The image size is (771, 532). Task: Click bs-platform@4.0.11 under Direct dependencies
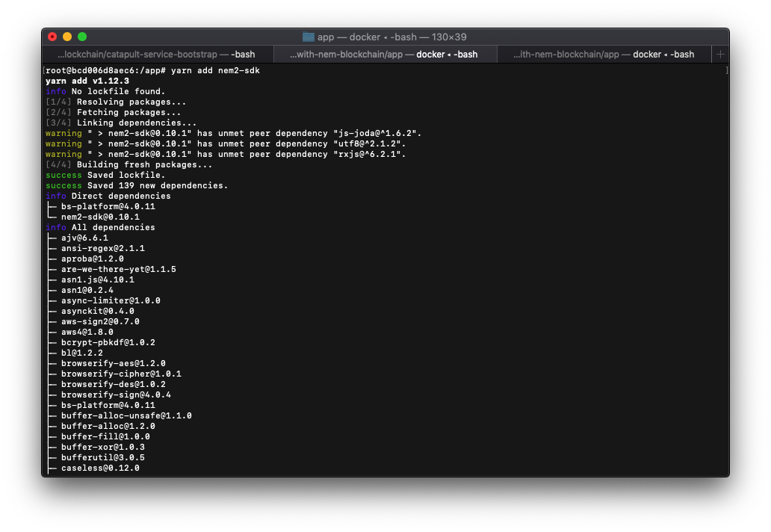[108, 206]
